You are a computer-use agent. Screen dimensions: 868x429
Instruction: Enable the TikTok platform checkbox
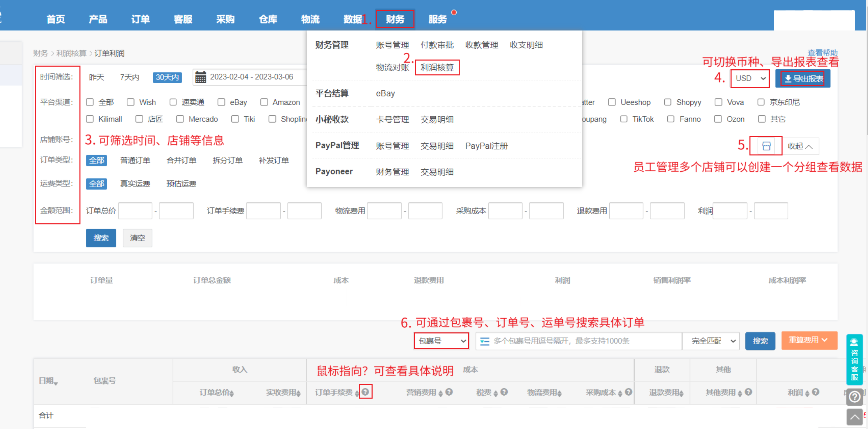[624, 119]
